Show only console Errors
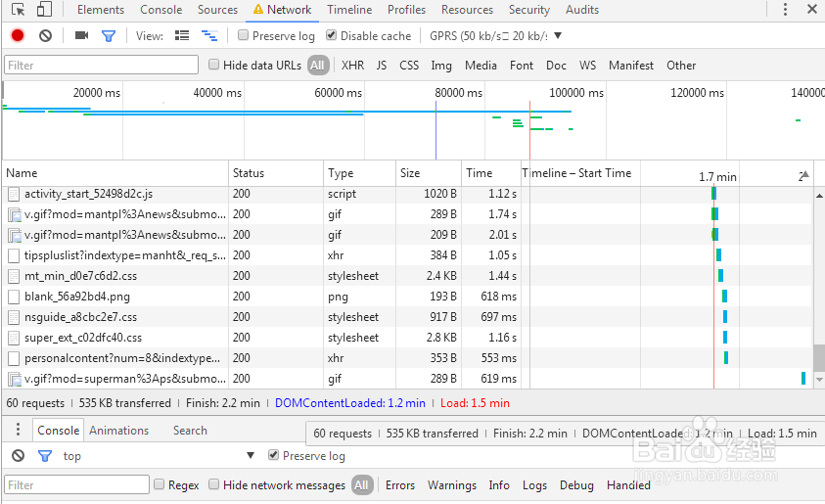This screenshot has height=504, width=825. coord(400,485)
